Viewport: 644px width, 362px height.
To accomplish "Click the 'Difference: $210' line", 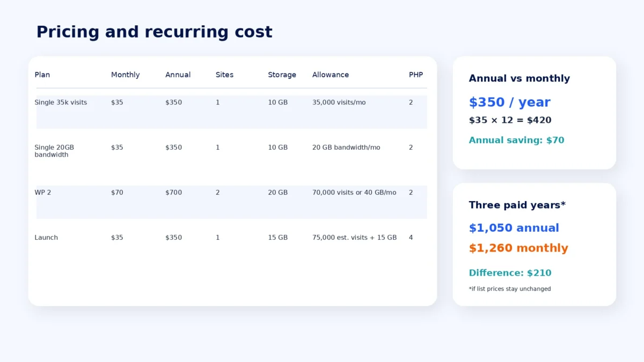I will (510, 273).
